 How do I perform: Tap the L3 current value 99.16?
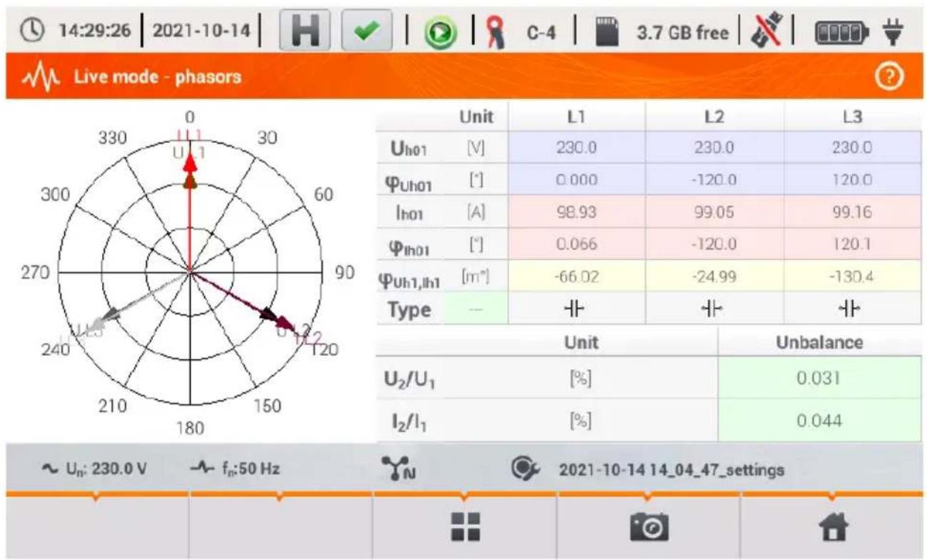coord(852,213)
